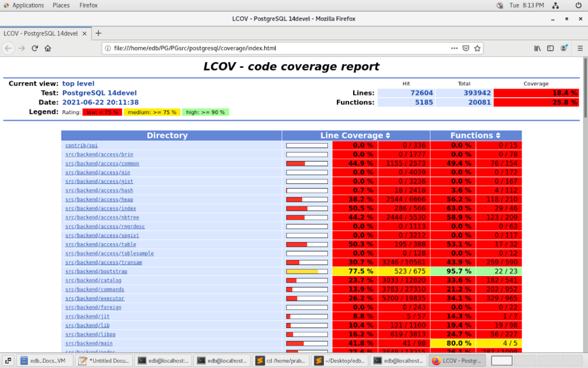Click the top level view link

(78, 83)
